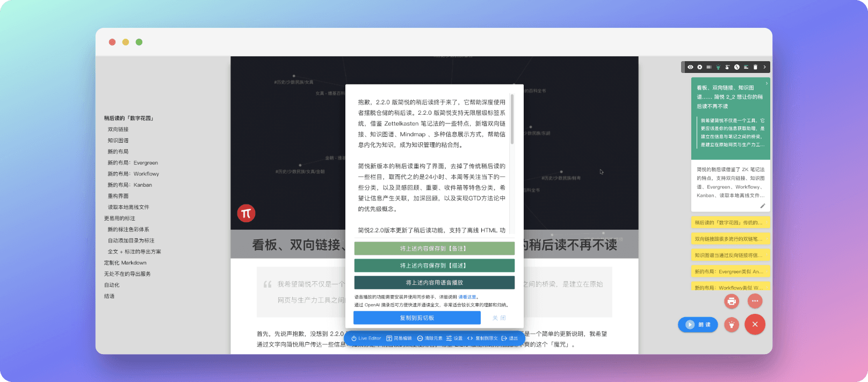
Task: Click the red highlight torch floating button
Action: 732,324
